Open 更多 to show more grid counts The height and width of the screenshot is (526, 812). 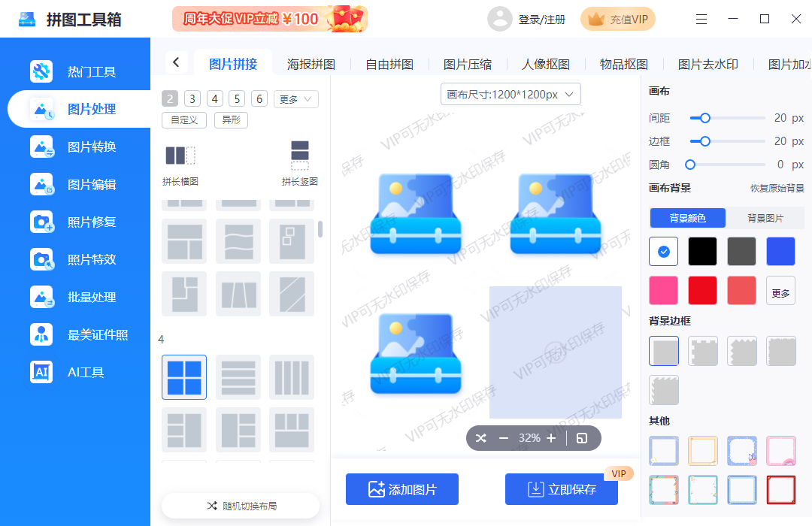(x=295, y=98)
